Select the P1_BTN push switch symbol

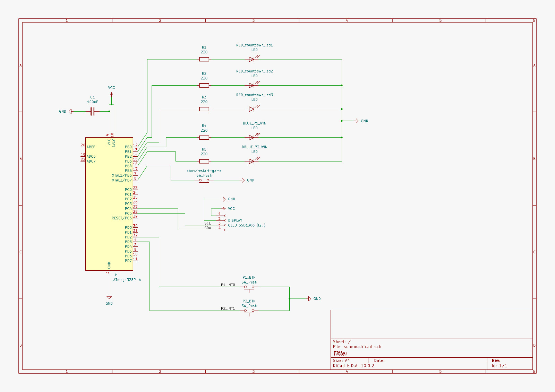[x=249, y=288]
